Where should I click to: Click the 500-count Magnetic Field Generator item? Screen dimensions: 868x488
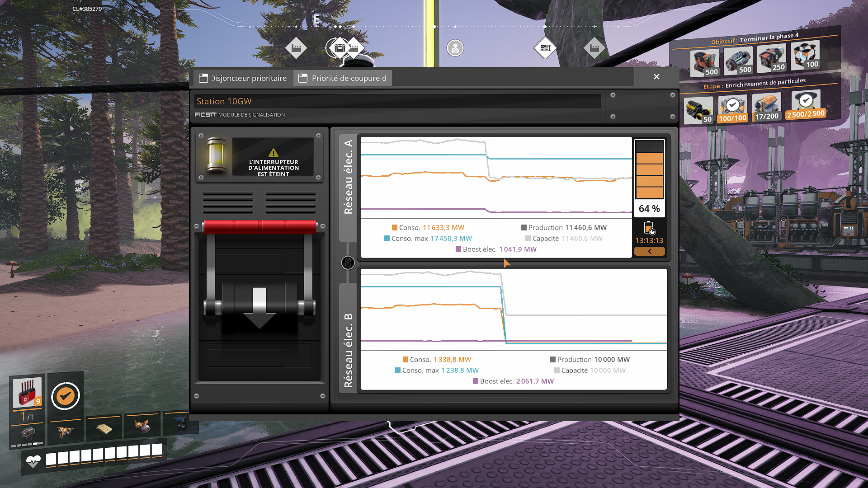pyautogui.click(x=738, y=60)
